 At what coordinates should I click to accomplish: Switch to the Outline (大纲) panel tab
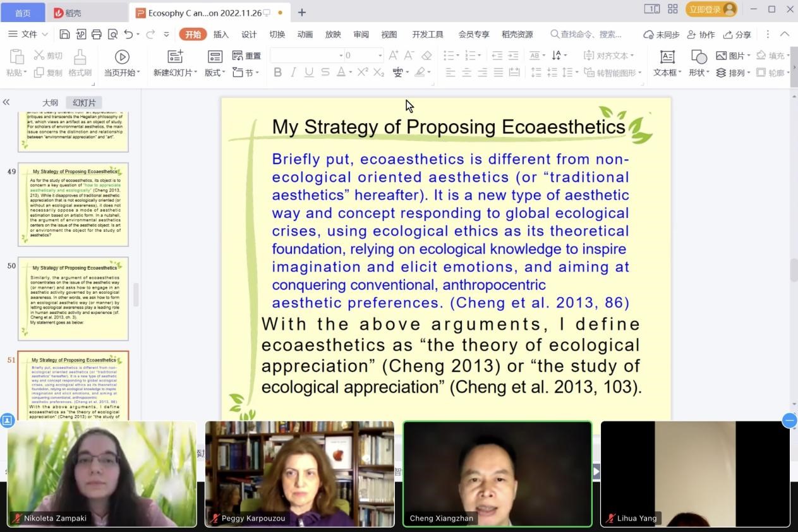pyautogui.click(x=50, y=102)
